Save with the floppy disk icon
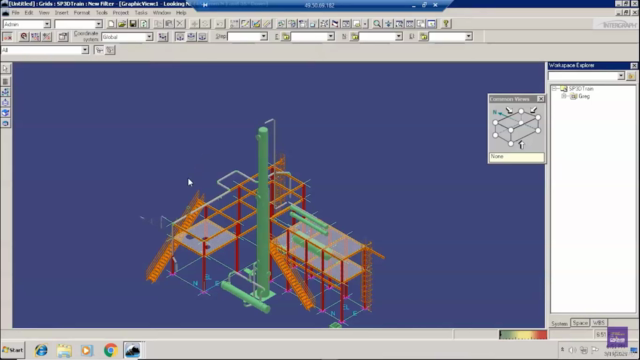This screenshot has height=360, width=640. 133,24
